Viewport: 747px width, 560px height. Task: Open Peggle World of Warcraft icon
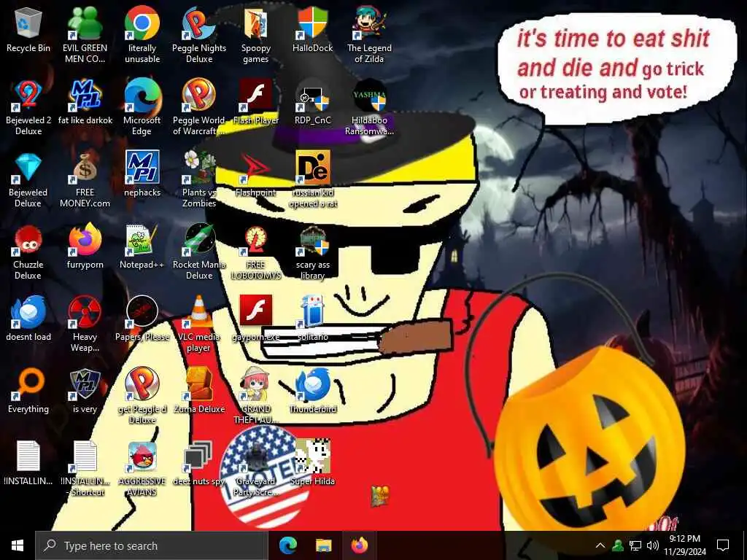[199, 96]
